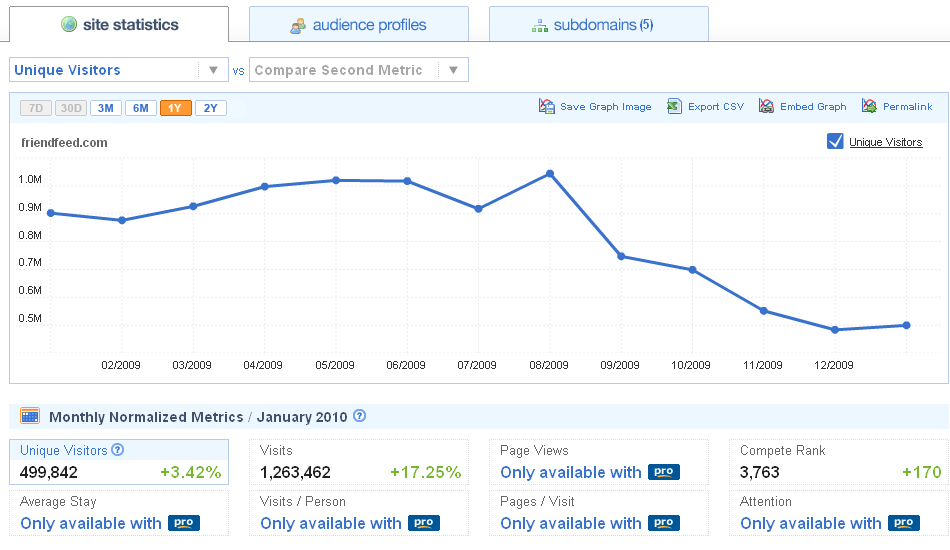Click the Save Graph Image link

tap(606, 107)
